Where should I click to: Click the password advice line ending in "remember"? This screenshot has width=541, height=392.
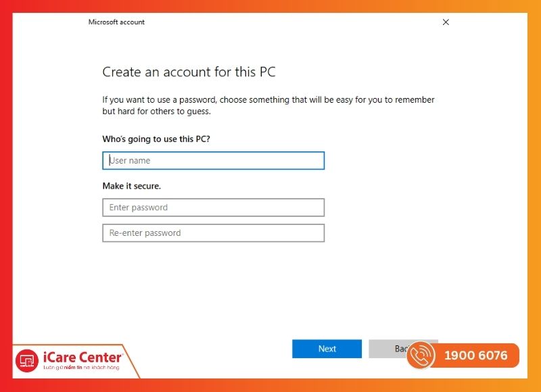coord(268,100)
